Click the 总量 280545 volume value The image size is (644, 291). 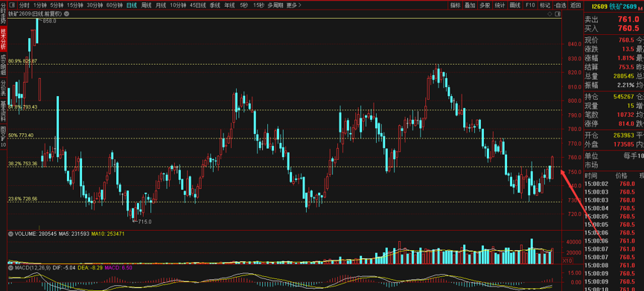(x=624, y=76)
